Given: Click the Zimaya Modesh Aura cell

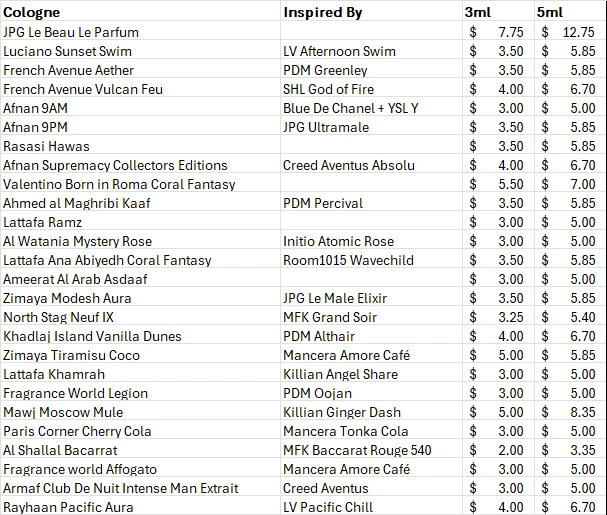Looking at the screenshot, I should pos(141,298).
